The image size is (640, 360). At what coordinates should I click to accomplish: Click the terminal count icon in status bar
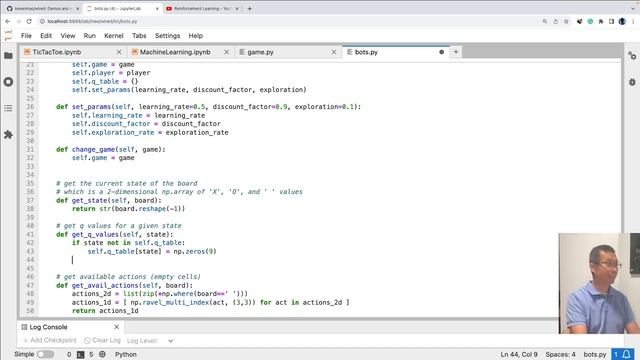tap(81, 354)
